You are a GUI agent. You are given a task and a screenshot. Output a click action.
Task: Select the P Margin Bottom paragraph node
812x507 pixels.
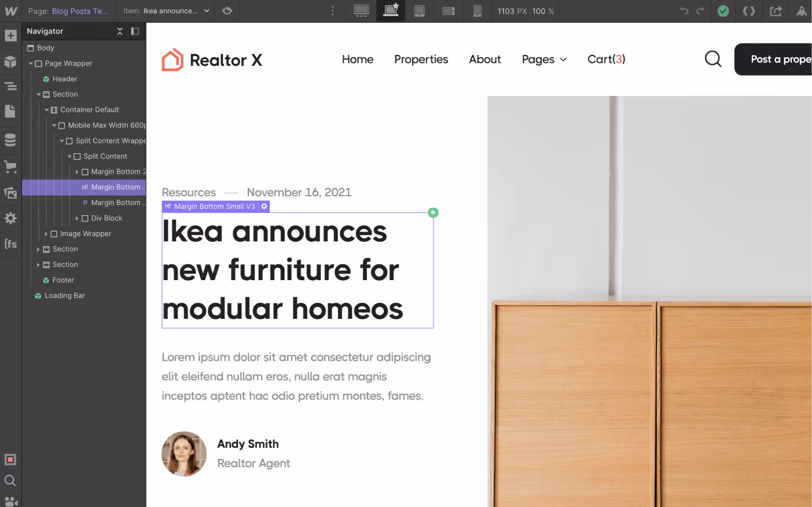(x=84, y=203)
